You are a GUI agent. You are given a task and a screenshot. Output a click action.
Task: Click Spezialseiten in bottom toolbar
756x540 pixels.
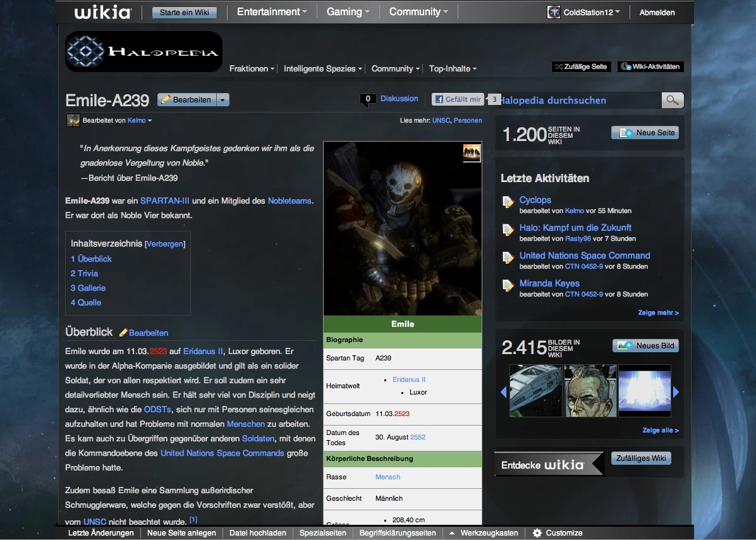point(322,533)
